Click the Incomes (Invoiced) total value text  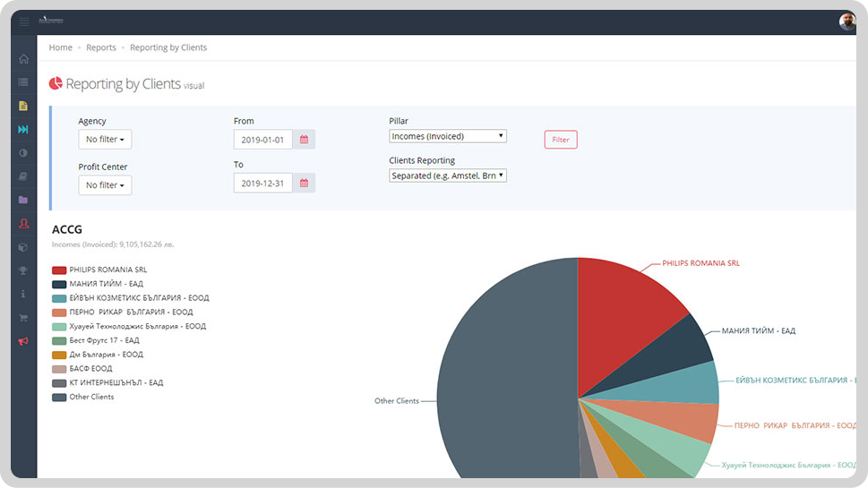pos(113,244)
